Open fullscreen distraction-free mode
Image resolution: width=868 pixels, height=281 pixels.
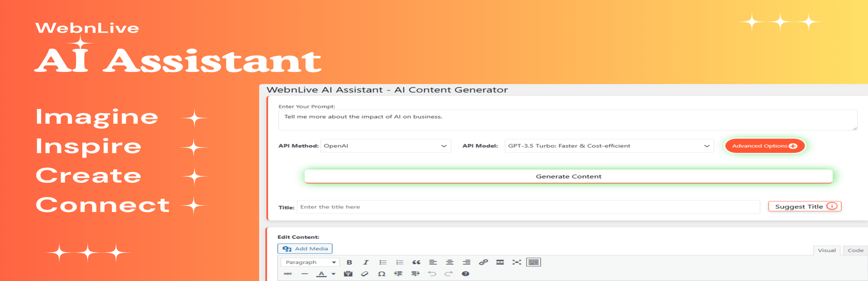coord(517,262)
